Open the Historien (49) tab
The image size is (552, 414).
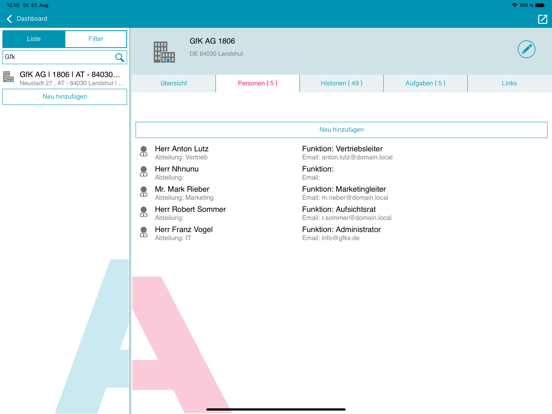point(341,83)
